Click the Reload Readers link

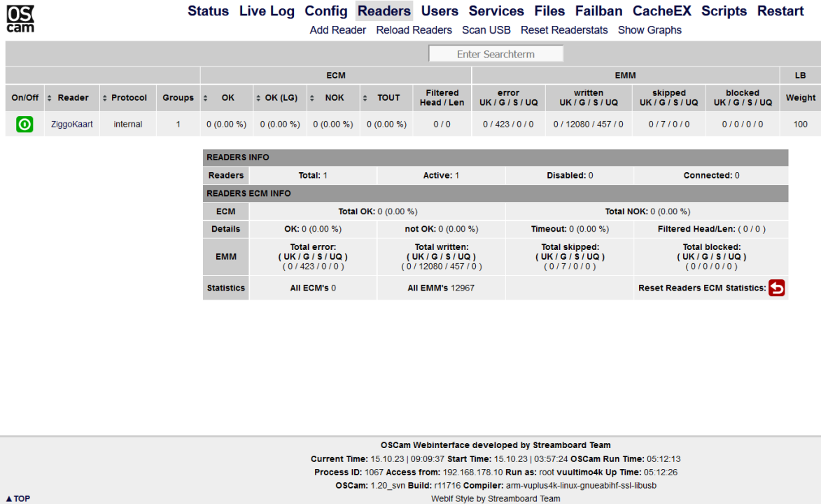tap(414, 30)
